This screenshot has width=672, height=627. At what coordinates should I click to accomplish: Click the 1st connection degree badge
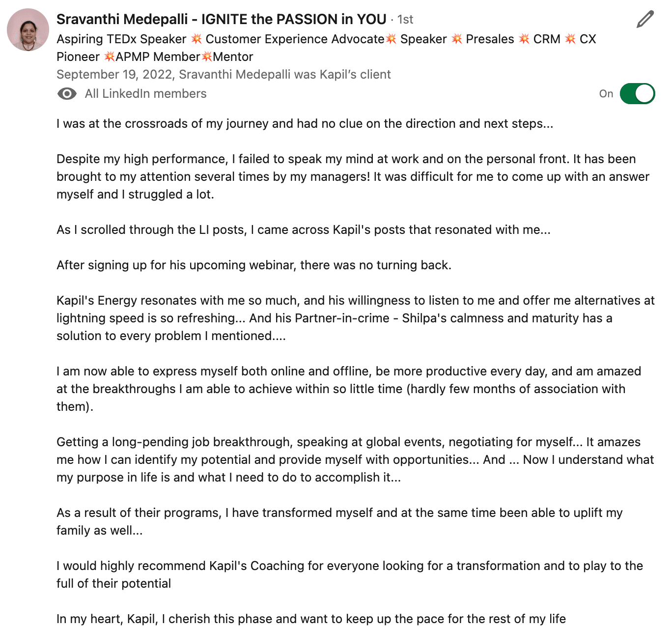click(405, 20)
